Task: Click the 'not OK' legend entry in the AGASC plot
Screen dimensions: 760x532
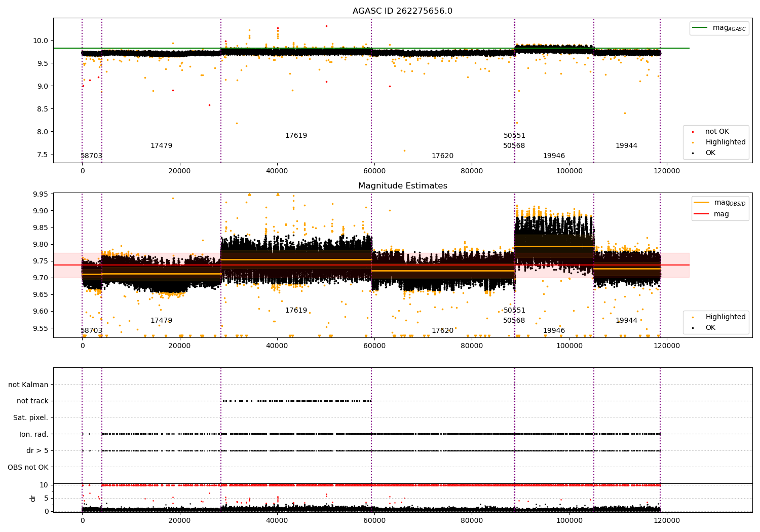Action: tap(717, 132)
